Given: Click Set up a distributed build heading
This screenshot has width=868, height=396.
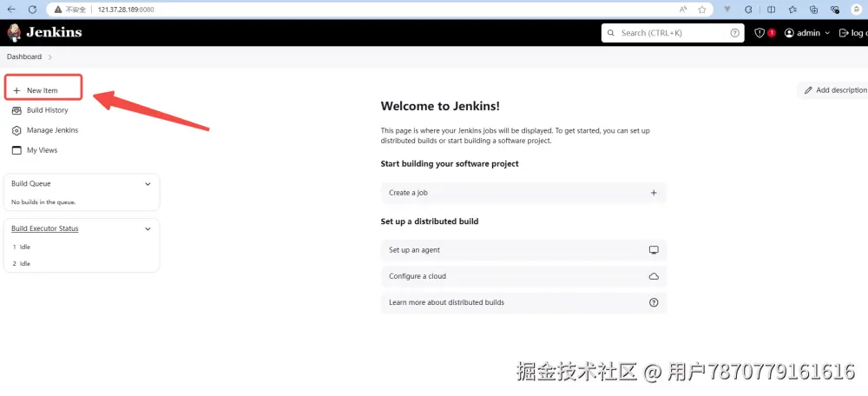Looking at the screenshot, I should tap(430, 221).
